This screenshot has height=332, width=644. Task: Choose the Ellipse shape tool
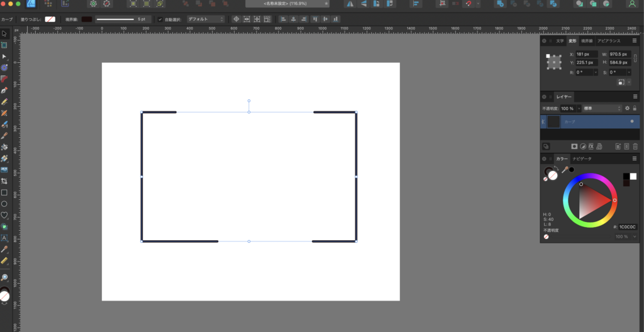pos(4,204)
